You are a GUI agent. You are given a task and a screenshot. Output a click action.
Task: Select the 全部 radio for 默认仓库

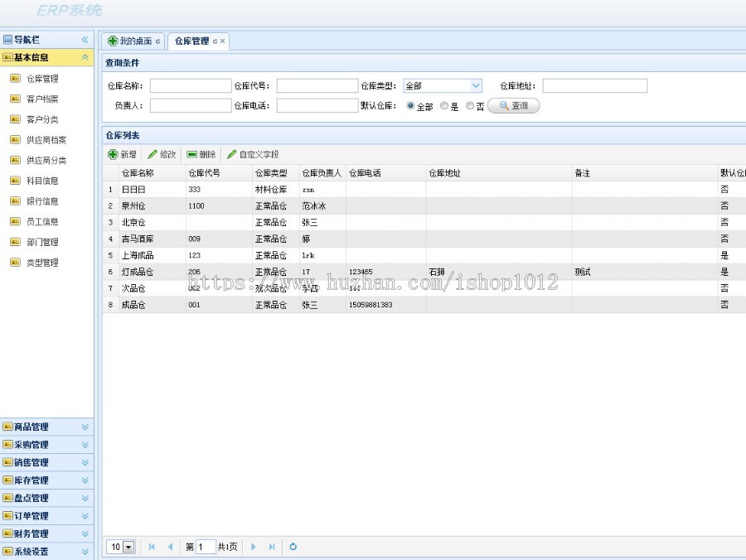[x=409, y=106]
